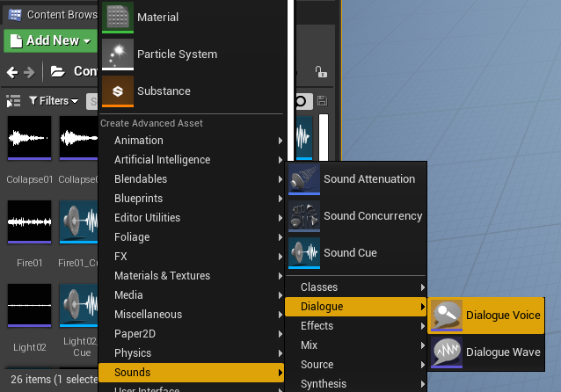Expand the Foliage submenu
The height and width of the screenshot is (392, 561).
click(x=192, y=237)
